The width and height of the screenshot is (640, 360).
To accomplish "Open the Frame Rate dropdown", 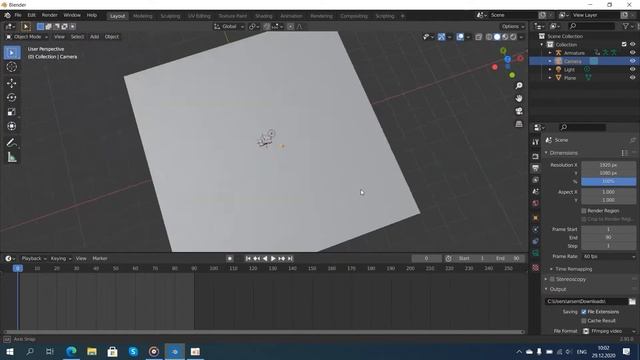I will [609, 256].
